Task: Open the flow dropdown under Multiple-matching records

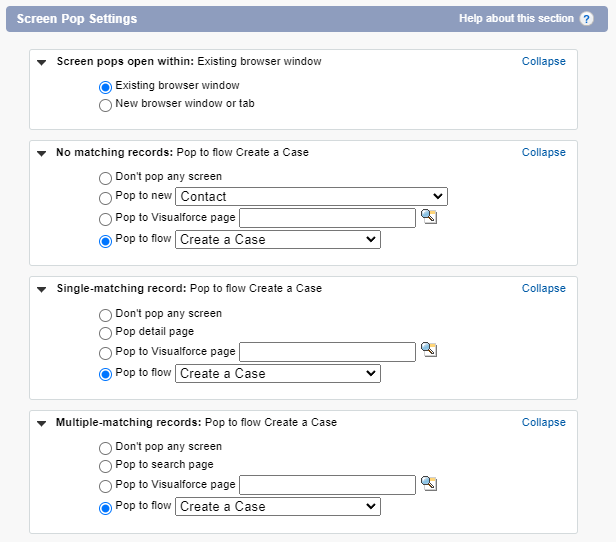Action: [278, 507]
